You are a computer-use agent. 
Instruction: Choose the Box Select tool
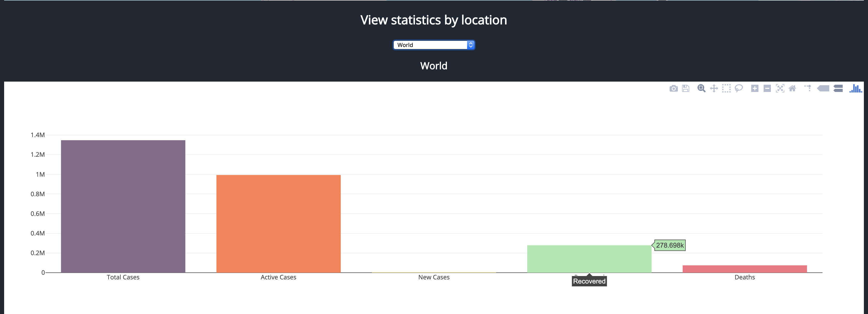(x=726, y=89)
